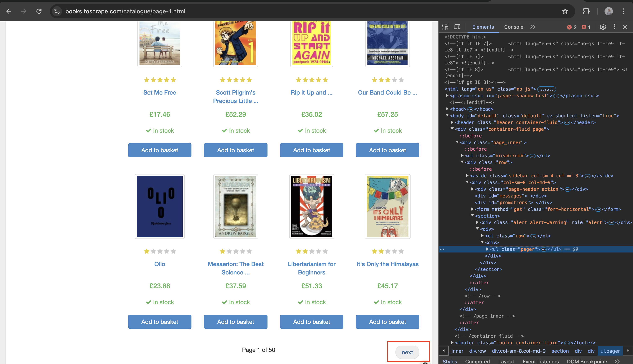633x364 pixels.
Task: Open the browser extensions puzzle icon
Action: click(586, 11)
